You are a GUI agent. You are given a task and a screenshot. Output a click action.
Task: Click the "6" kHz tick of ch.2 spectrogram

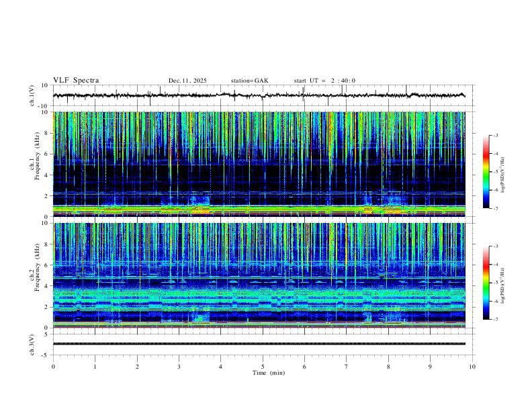pos(47,265)
